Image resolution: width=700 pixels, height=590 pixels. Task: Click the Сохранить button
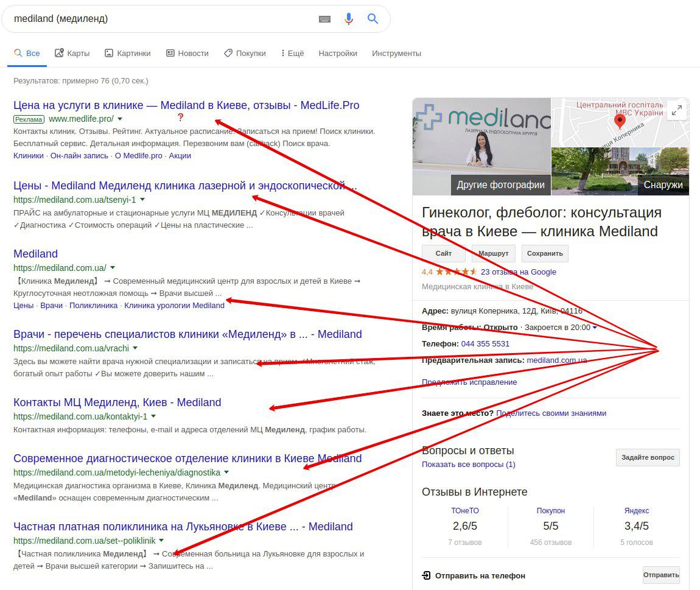point(545,253)
